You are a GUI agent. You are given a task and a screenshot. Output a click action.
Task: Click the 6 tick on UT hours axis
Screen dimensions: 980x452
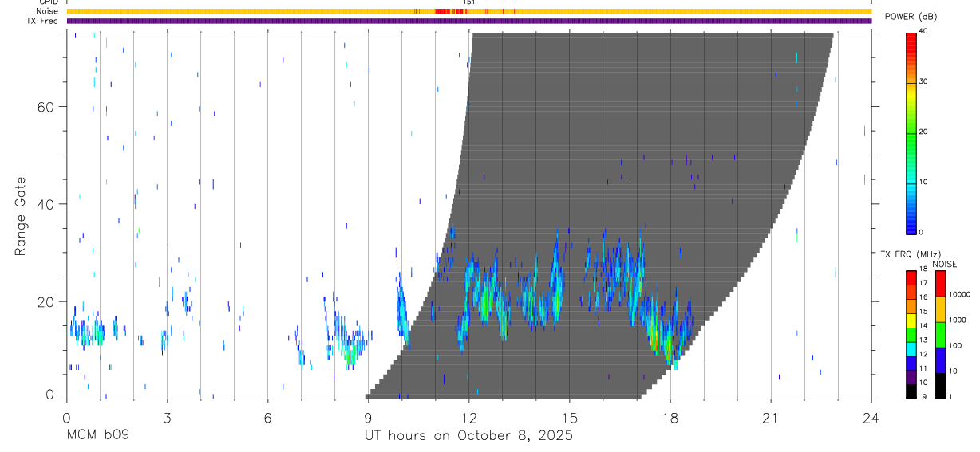(x=267, y=417)
